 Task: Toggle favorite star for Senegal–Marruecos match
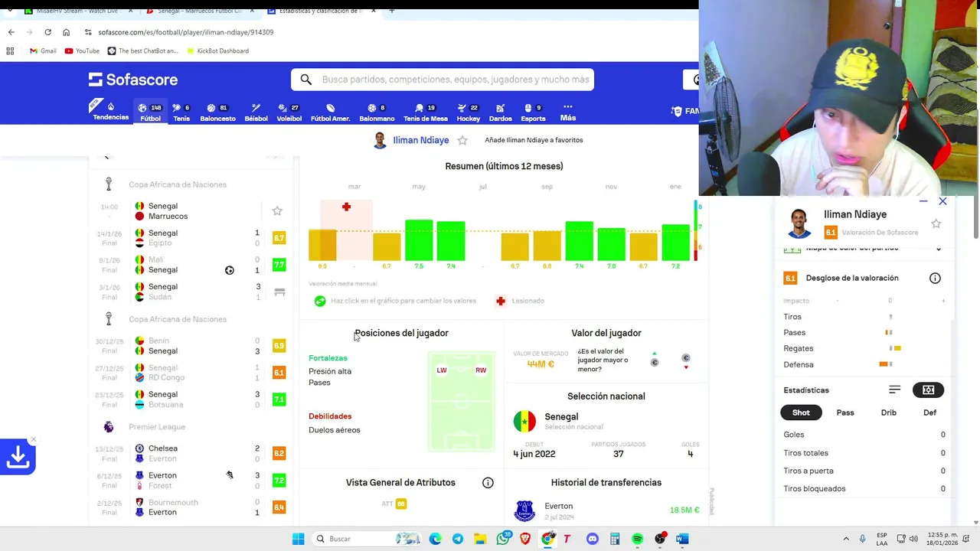[277, 210]
